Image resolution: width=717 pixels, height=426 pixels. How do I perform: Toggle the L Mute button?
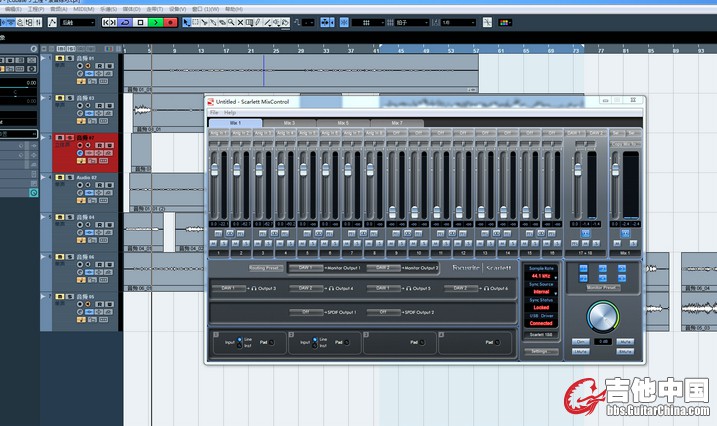[580, 351]
